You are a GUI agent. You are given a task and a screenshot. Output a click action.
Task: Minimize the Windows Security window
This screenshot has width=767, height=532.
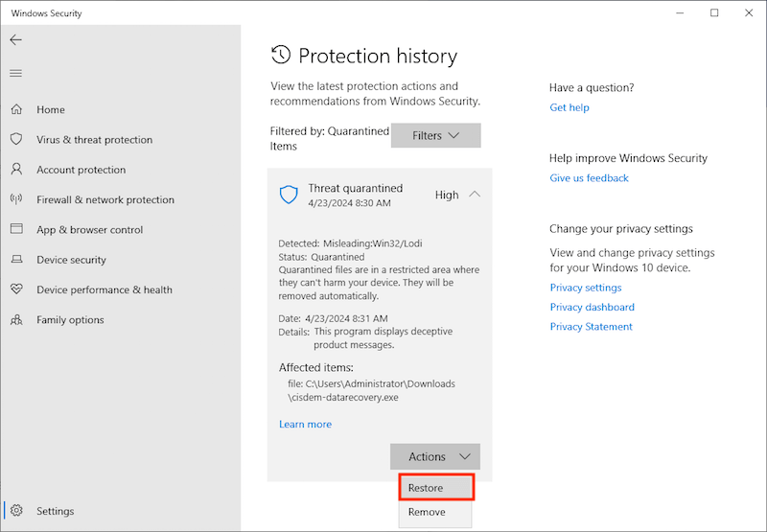(x=680, y=13)
